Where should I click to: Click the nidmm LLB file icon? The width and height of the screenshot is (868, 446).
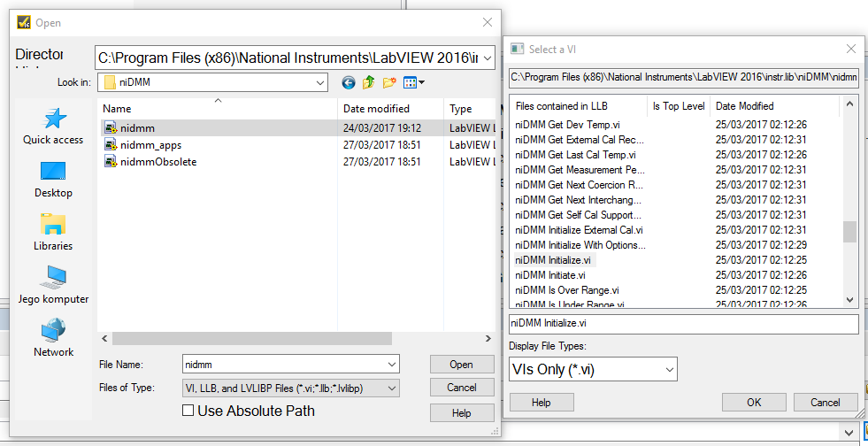pos(111,127)
